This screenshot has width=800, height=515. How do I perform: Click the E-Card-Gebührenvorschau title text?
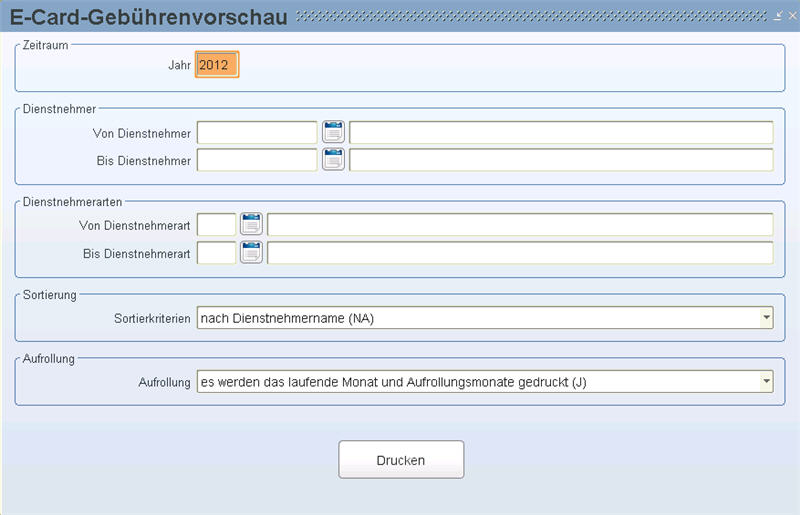(x=149, y=17)
